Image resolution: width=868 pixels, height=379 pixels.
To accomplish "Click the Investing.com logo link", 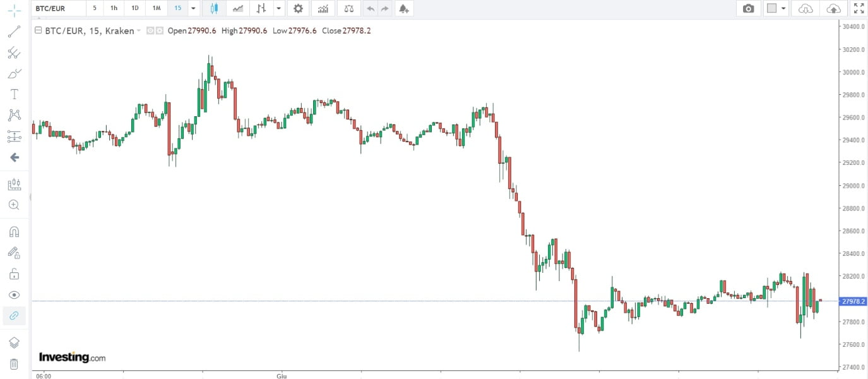I will click(72, 358).
